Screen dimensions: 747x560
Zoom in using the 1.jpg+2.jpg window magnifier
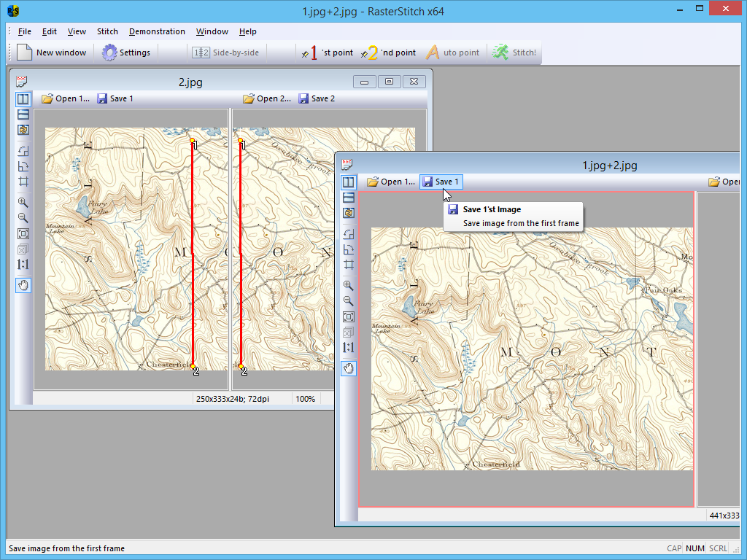[349, 286]
